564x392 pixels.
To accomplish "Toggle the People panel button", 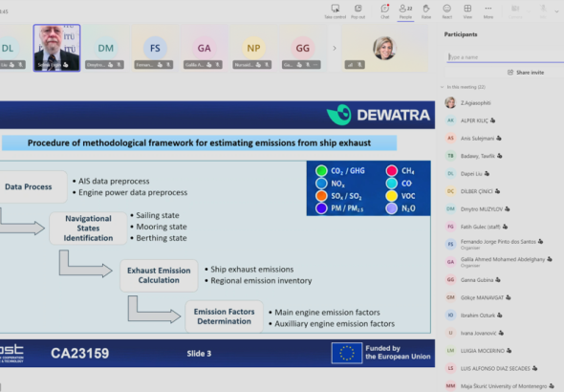I will point(405,11).
